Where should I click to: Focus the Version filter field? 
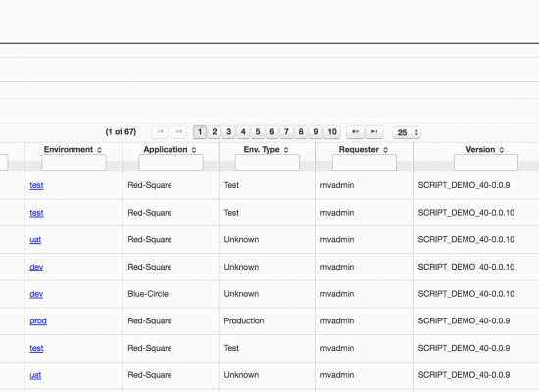tap(486, 163)
